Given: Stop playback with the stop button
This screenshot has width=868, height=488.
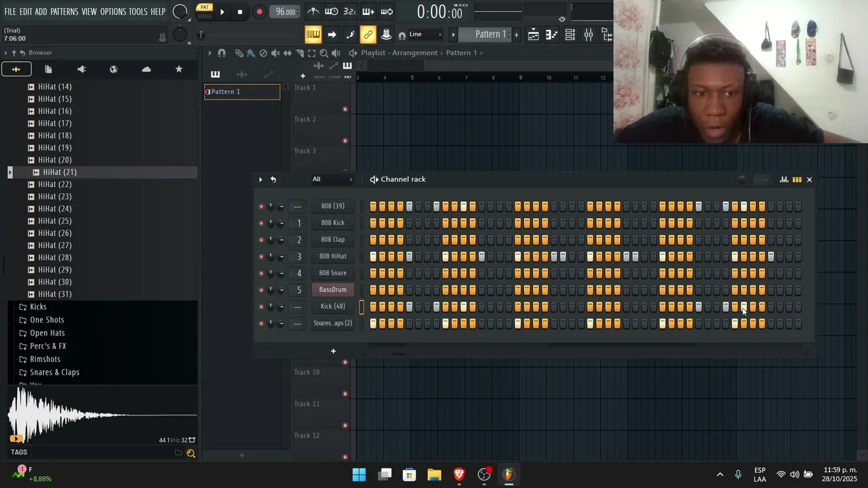Looking at the screenshot, I should pyautogui.click(x=239, y=12).
